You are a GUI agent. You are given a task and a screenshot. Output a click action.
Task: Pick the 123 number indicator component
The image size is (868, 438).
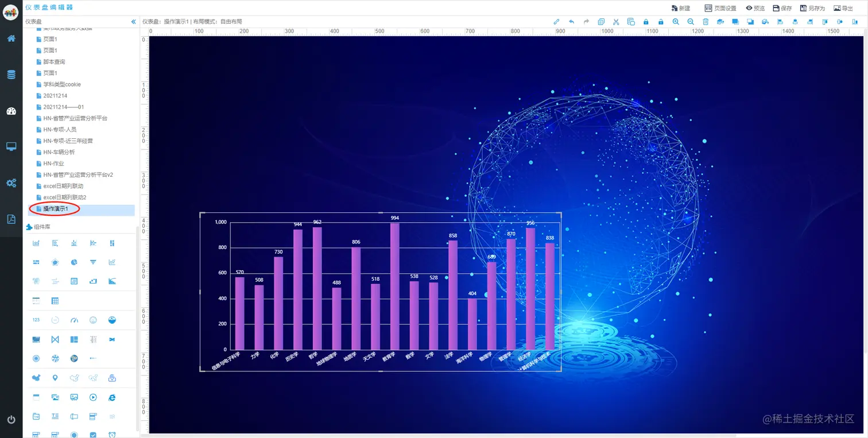click(36, 320)
